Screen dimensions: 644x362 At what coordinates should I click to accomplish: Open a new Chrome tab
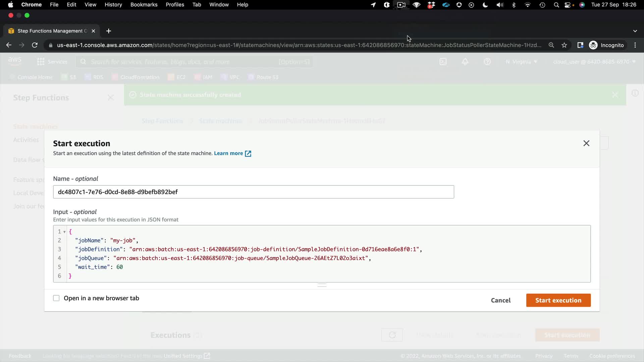[108, 31]
